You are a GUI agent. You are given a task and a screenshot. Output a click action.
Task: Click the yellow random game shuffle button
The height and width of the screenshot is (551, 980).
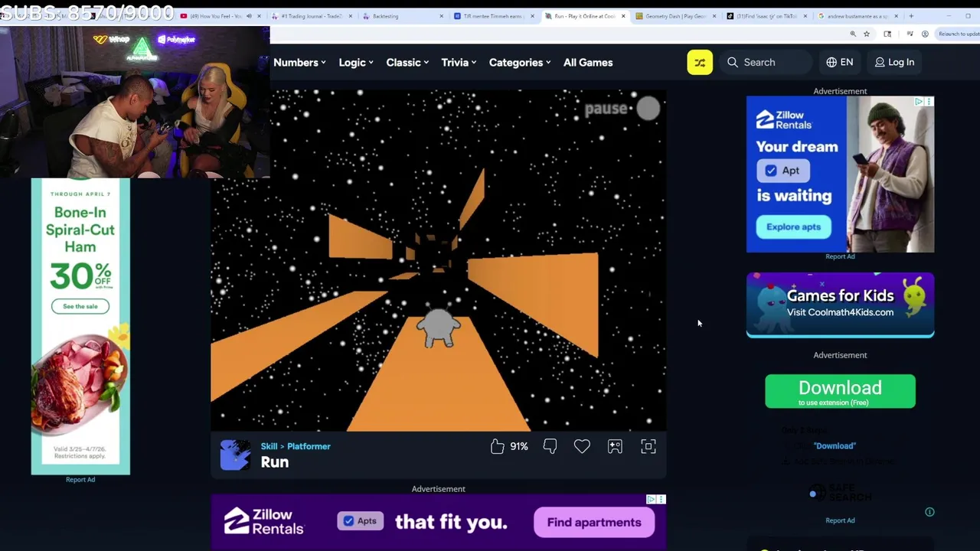point(700,62)
